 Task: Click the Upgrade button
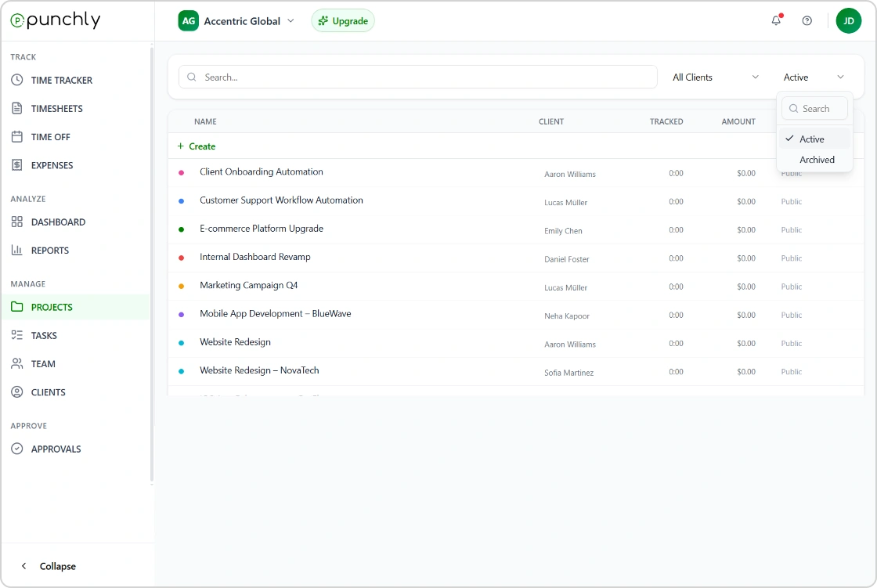point(343,21)
